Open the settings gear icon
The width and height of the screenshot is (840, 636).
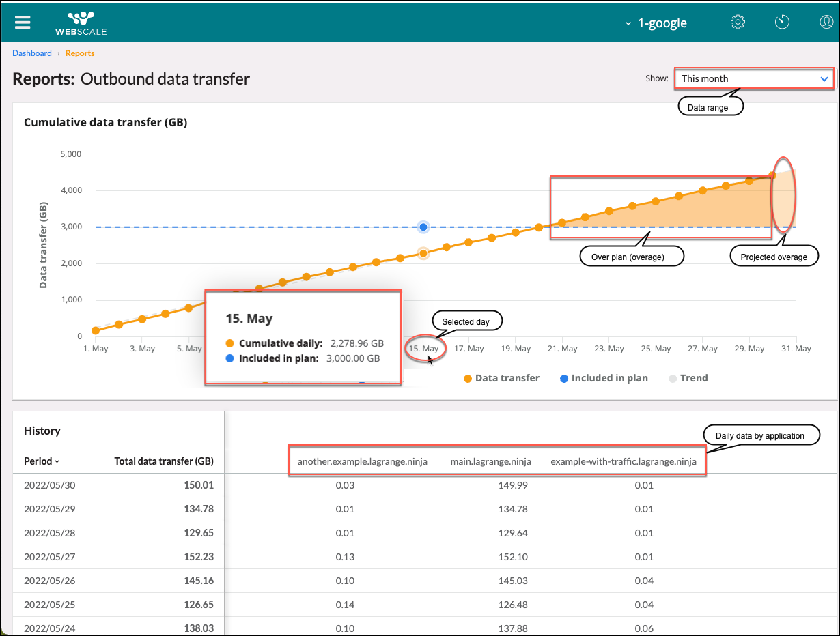click(x=738, y=22)
